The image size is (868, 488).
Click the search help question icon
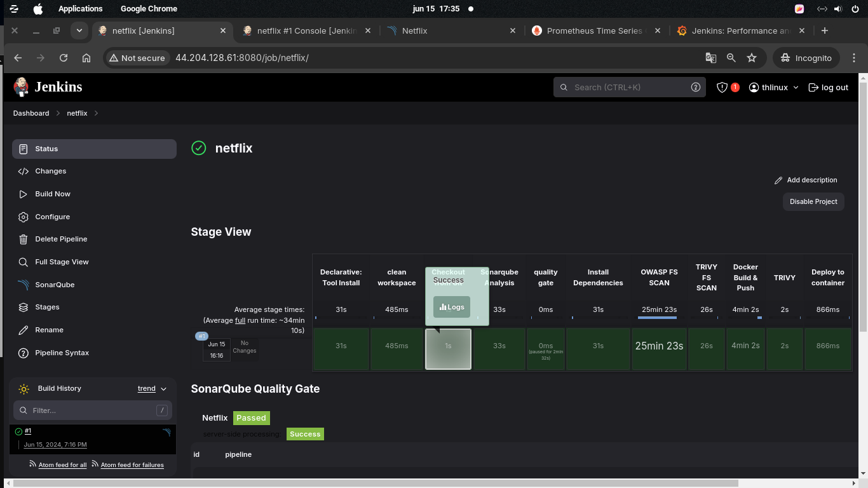click(x=696, y=87)
